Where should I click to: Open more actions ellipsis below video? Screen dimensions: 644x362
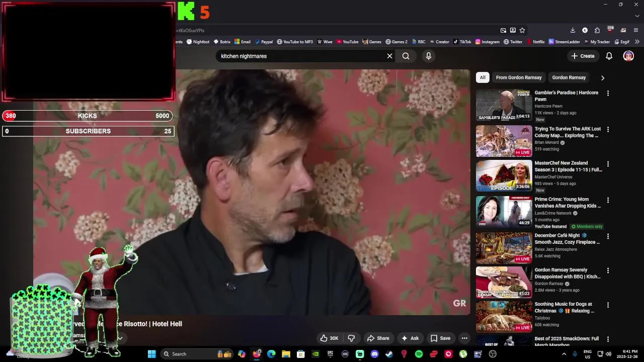464,338
